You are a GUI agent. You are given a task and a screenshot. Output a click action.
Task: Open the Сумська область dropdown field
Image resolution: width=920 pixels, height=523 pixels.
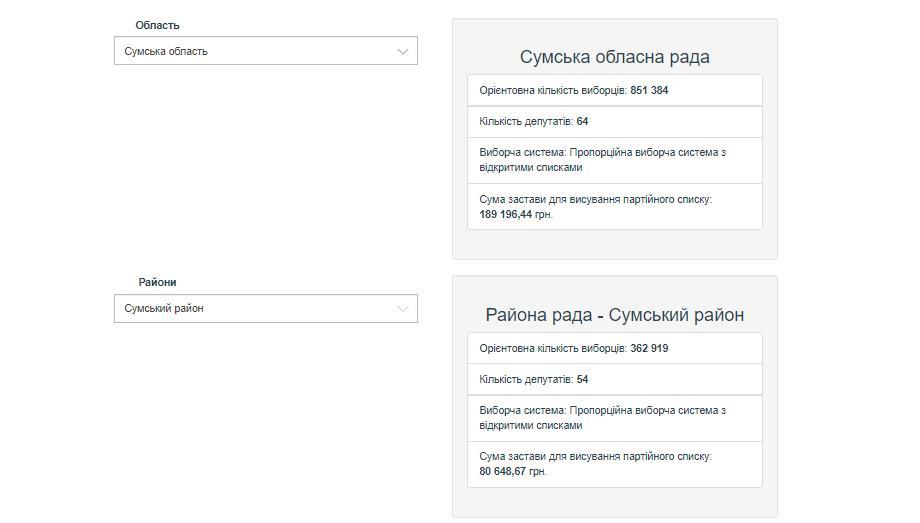(x=255, y=51)
